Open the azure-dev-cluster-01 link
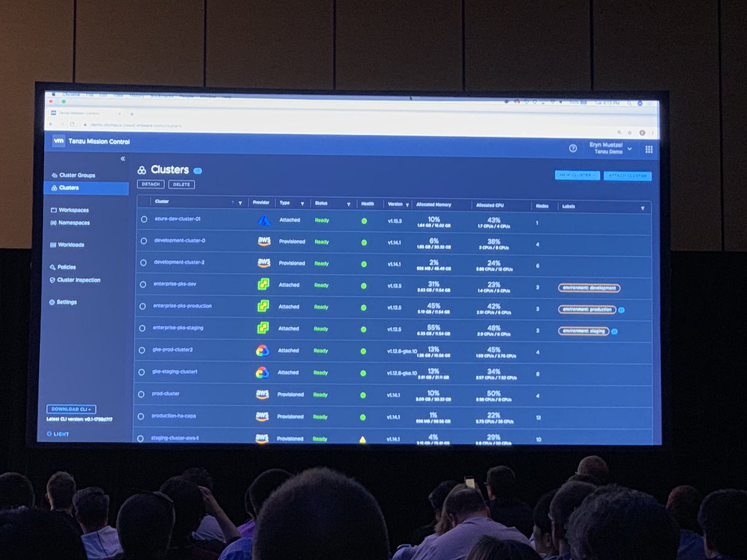This screenshot has height=560, width=747. pyautogui.click(x=177, y=219)
